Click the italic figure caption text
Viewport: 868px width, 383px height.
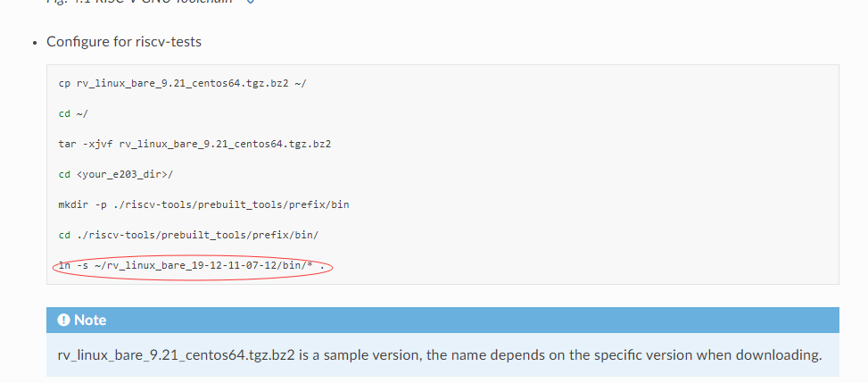click(x=139, y=2)
